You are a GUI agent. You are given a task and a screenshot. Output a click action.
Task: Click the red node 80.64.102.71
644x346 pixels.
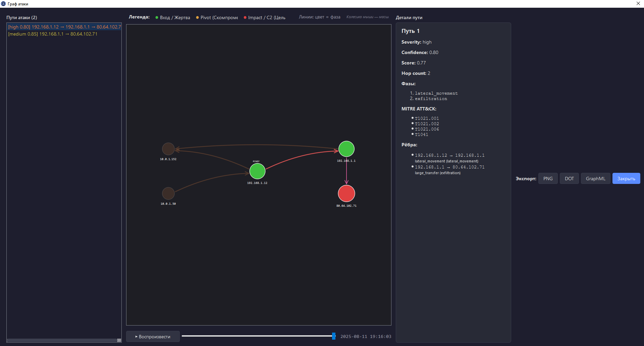[346, 194]
